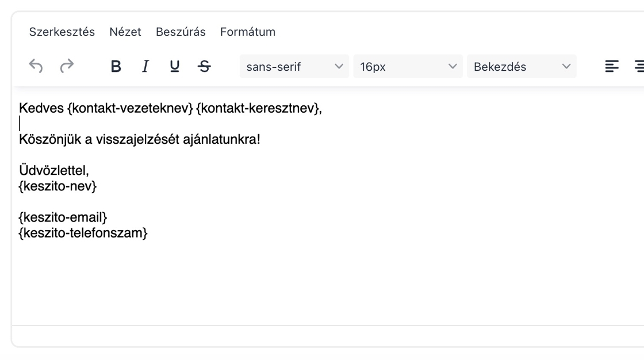Viewport: 644px width, 360px height.
Task: Open the Szerkesztés menu
Action: click(x=62, y=32)
